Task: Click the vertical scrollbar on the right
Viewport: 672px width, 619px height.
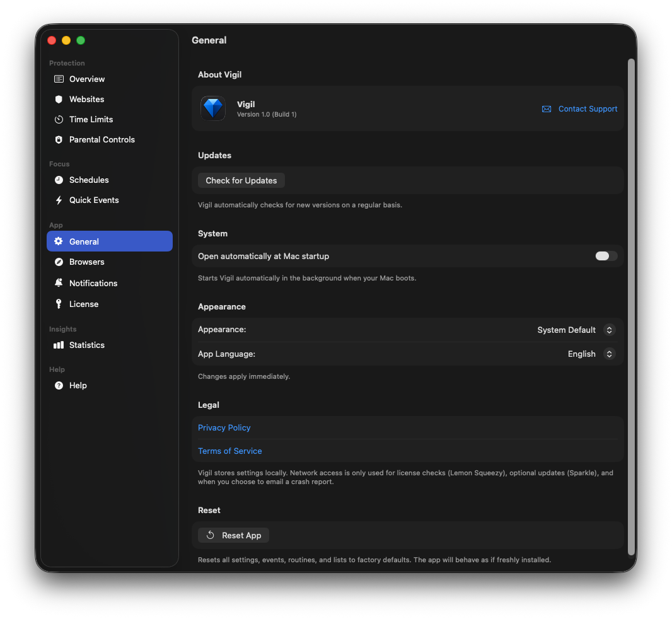Action: 631,307
